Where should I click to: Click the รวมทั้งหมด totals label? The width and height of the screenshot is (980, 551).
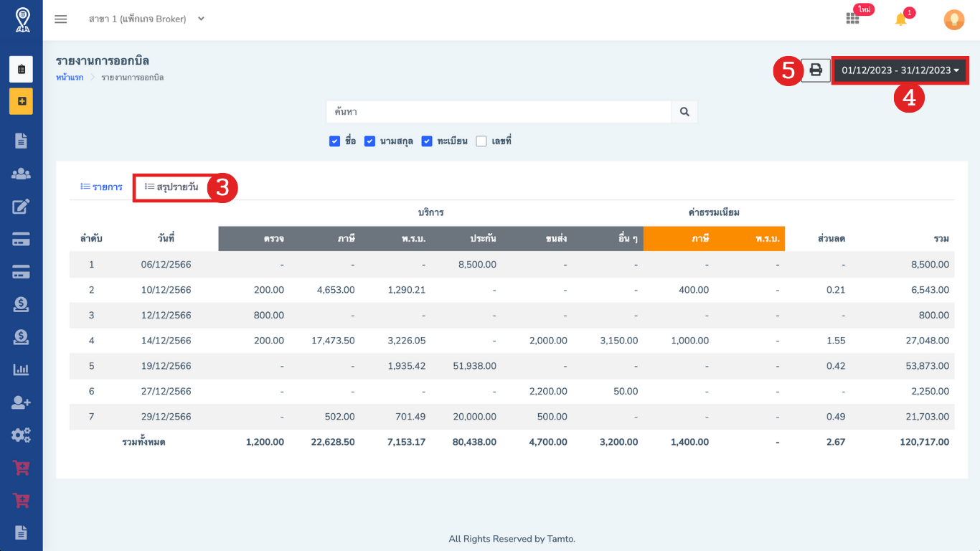[x=143, y=442]
